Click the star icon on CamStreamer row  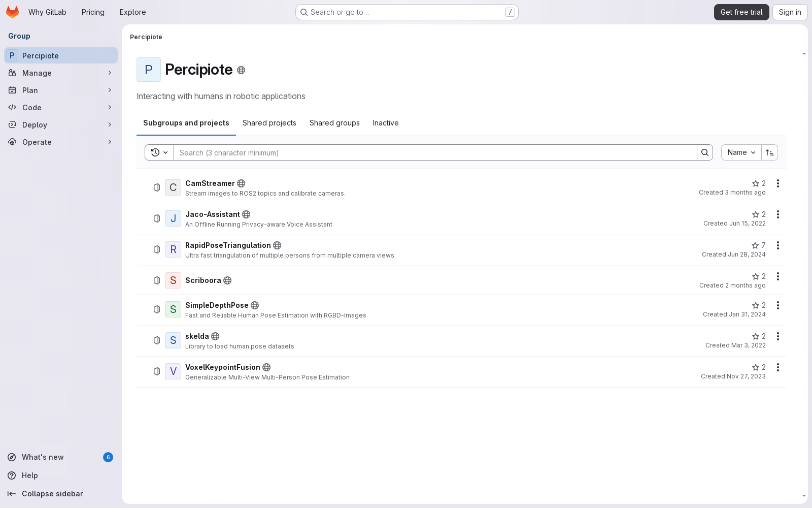[x=756, y=183]
